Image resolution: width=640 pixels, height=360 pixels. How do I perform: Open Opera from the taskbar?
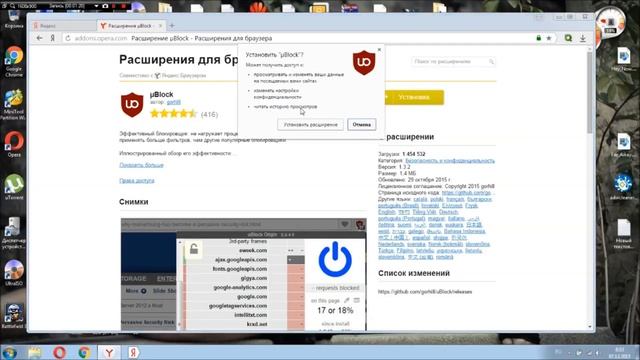[60, 352]
